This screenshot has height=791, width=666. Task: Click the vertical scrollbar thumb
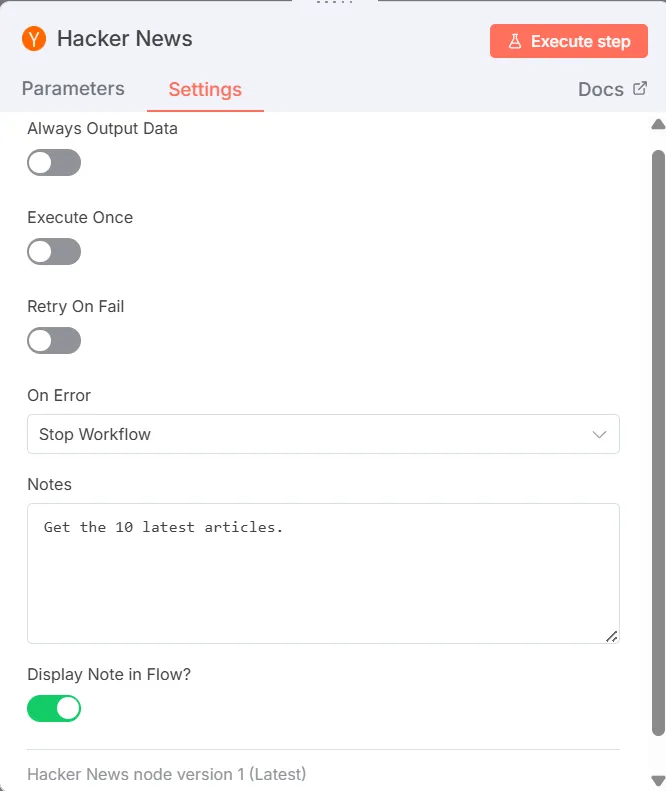pos(658,440)
